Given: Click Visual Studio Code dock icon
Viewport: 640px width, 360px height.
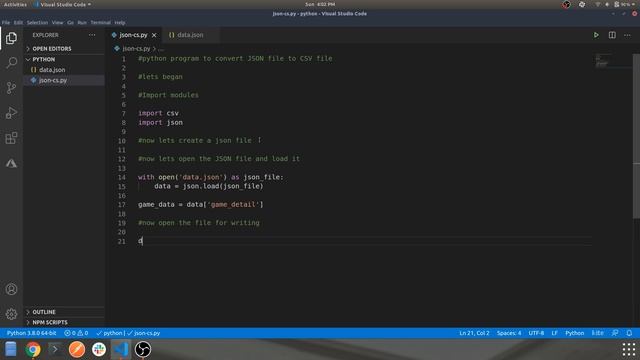Looking at the screenshot, I should tap(121, 349).
